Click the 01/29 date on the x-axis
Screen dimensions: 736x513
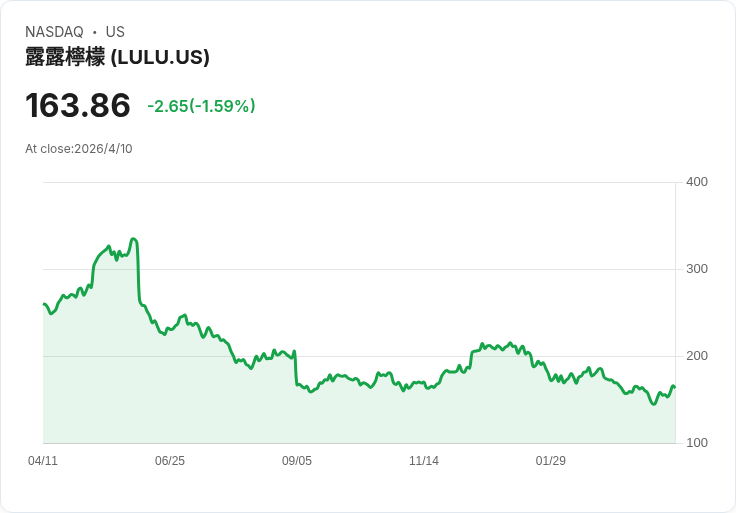tap(551, 461)
